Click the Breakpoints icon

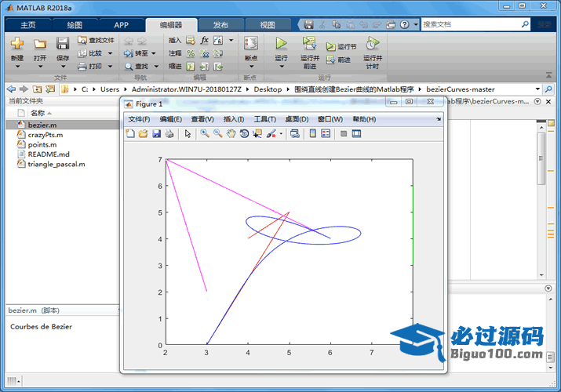pos(251,43)
